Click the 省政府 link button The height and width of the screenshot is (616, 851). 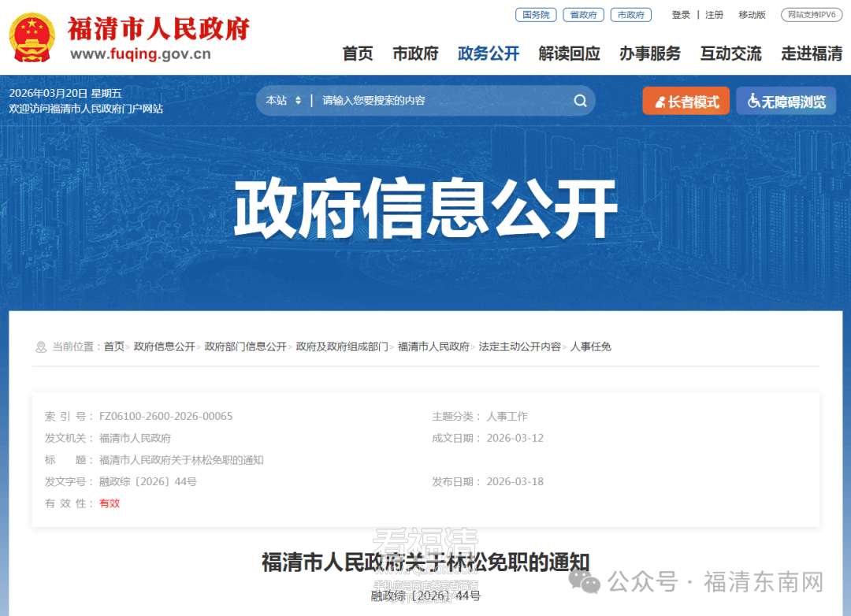point(583,15)
